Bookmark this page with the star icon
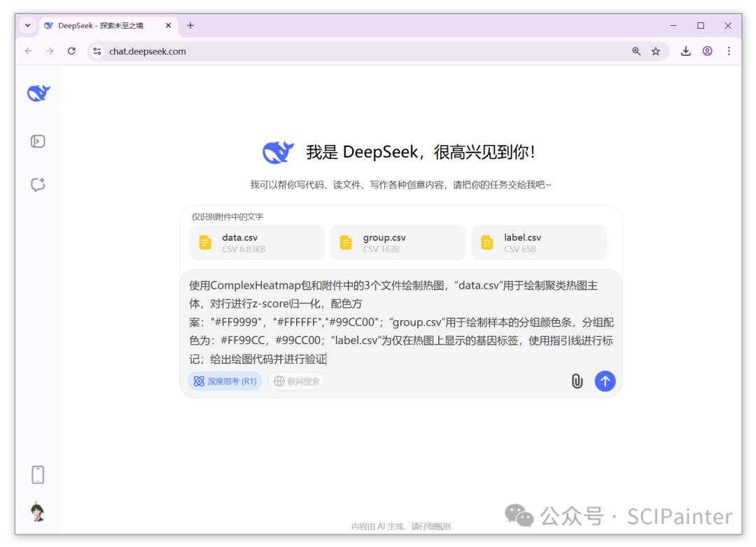The height and width of the screenshot is (547, 756). (x=656, y=51)
